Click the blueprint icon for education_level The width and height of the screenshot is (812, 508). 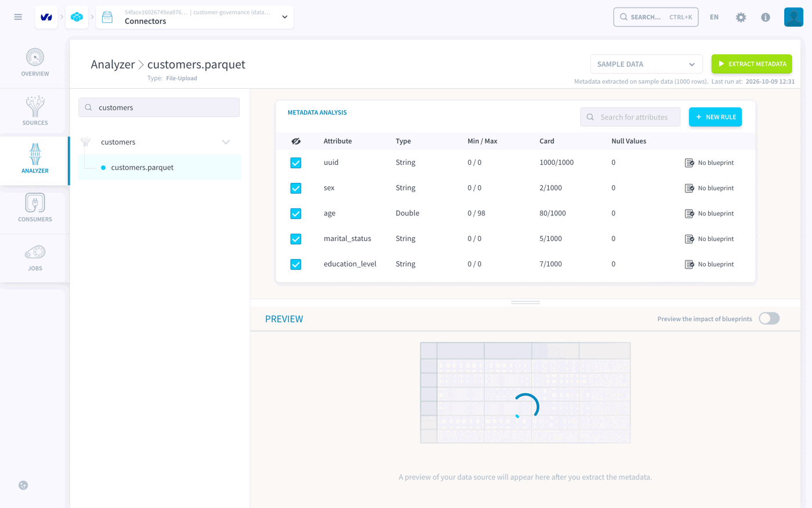click(689, 264)
